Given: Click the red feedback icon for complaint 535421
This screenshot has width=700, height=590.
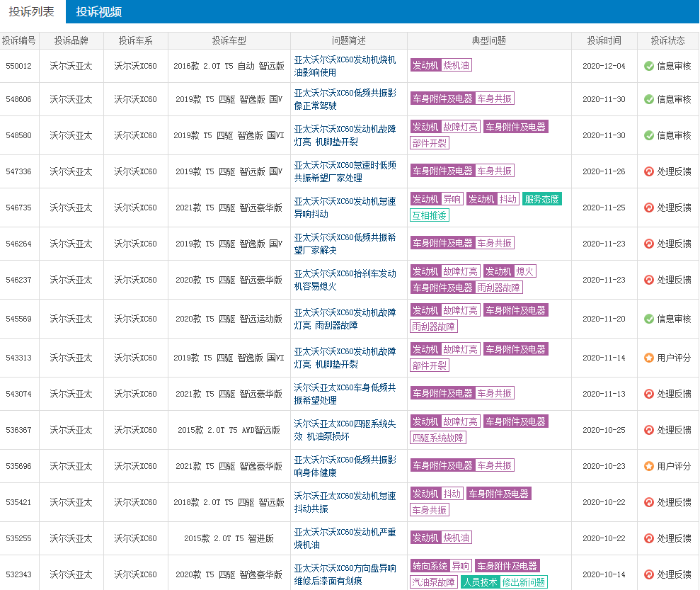Looking at the screenshot, I should (x=649, y=502).
